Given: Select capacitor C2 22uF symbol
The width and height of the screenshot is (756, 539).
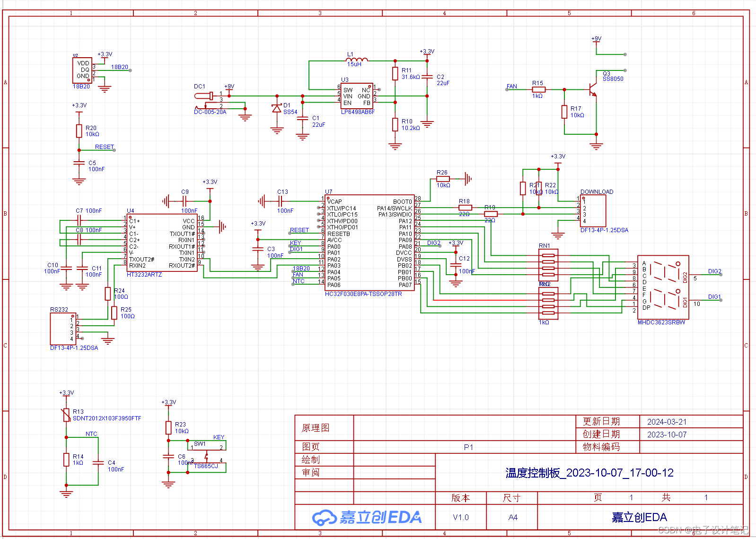Looking at the screenshot, I should click(x=427, y=76).
